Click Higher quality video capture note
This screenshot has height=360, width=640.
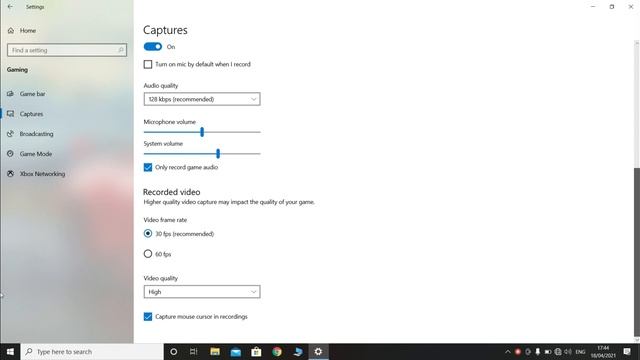pos(229,202)
